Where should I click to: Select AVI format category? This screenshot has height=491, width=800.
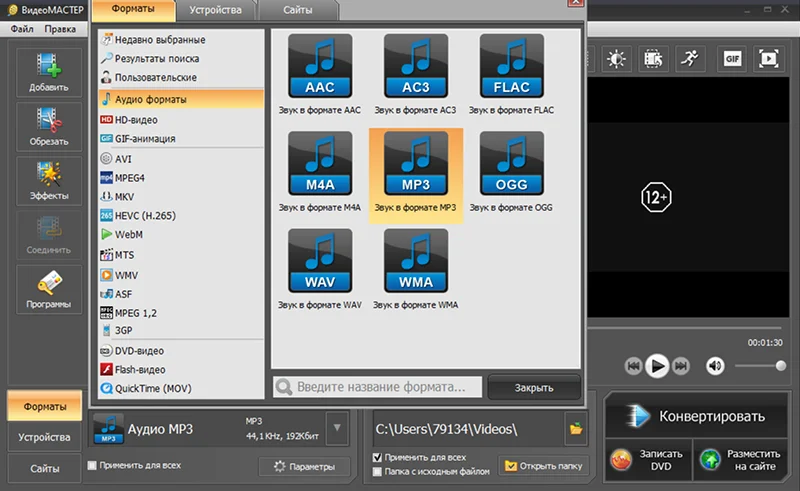[181, 159]
